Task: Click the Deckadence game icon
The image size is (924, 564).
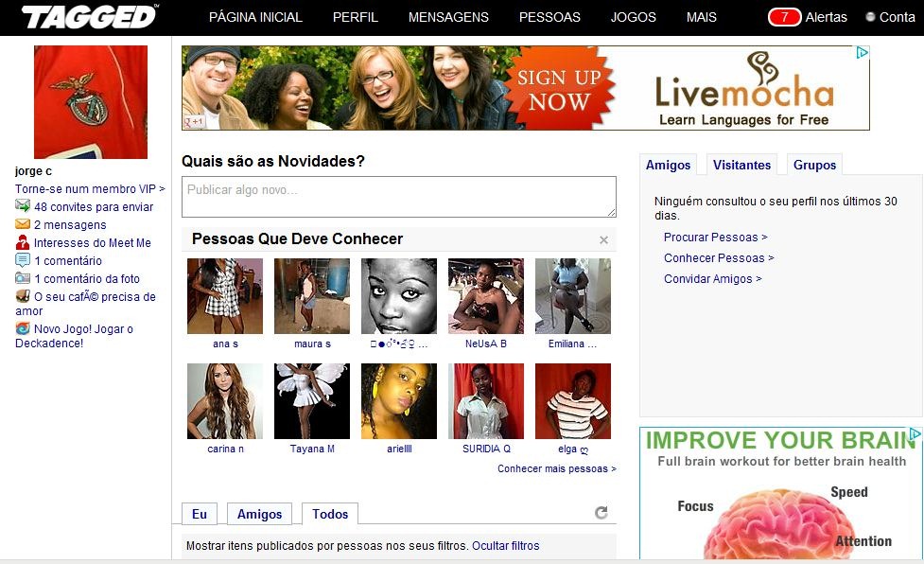Action: click(23, 328)
